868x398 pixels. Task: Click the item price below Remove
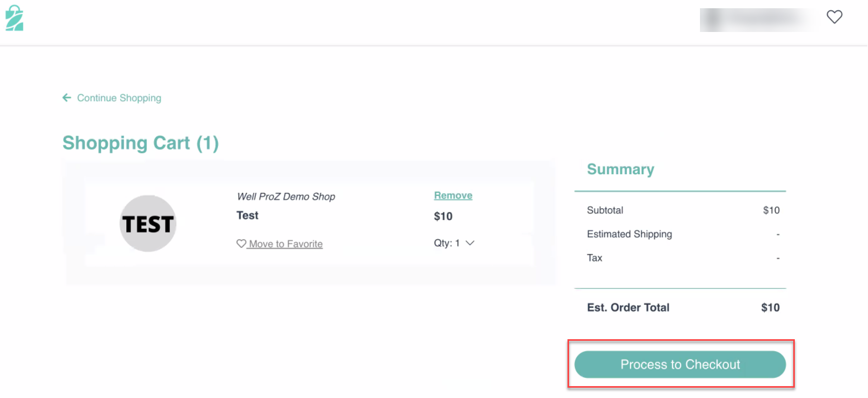(x=443, y=217)
